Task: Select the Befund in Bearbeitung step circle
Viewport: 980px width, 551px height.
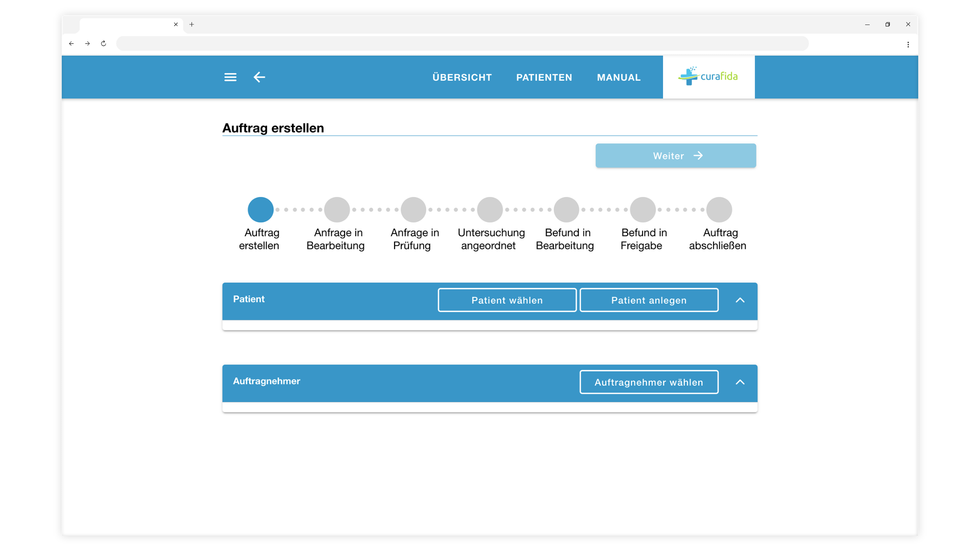Action: coord(567,210)
